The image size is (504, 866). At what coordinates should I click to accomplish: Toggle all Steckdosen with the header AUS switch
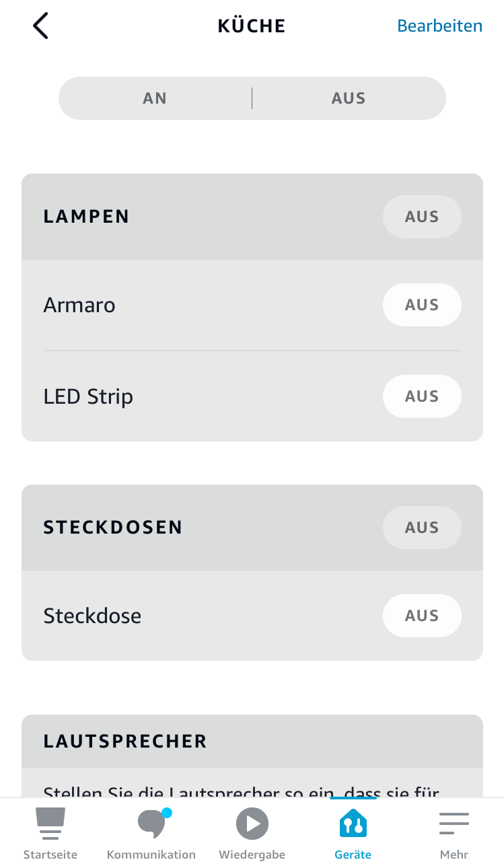tap(422, 528)
